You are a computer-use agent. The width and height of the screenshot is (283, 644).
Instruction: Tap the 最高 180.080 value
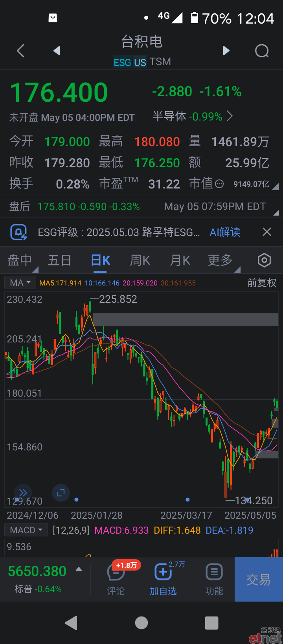[x=157, y=142]
